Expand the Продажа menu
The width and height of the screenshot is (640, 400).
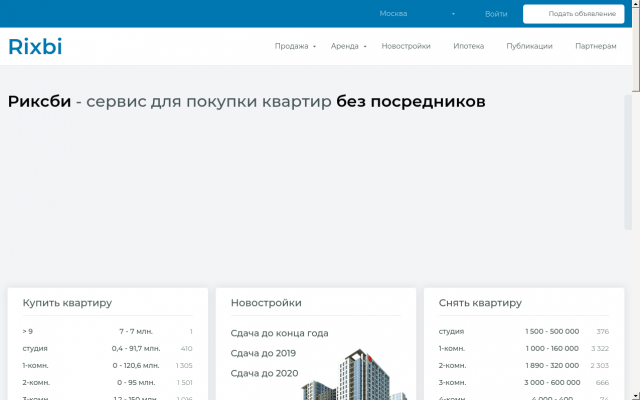(295, 46)
